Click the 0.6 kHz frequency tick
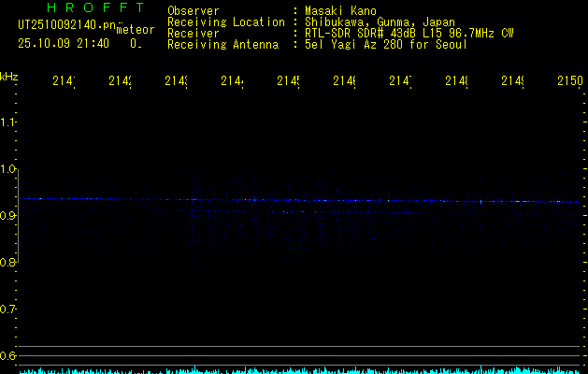This screenshot has height=374, width=588. coord(8,356)
